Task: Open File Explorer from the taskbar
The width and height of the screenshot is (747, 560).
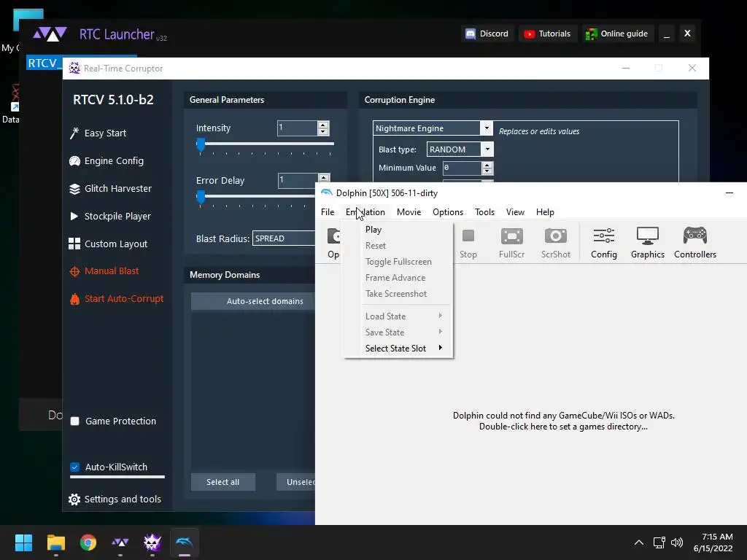Action: coord(55,542)
